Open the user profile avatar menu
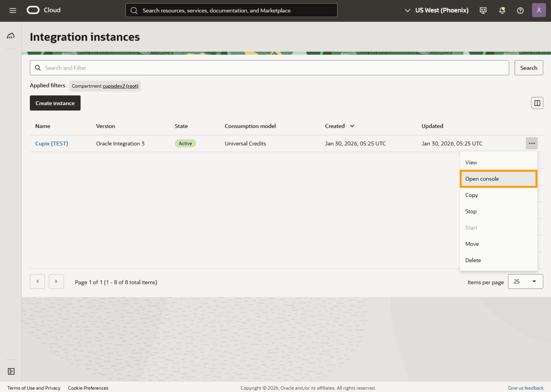Image resolution: width=551 pixels, height=392 pixels. [x=539, y=10]
